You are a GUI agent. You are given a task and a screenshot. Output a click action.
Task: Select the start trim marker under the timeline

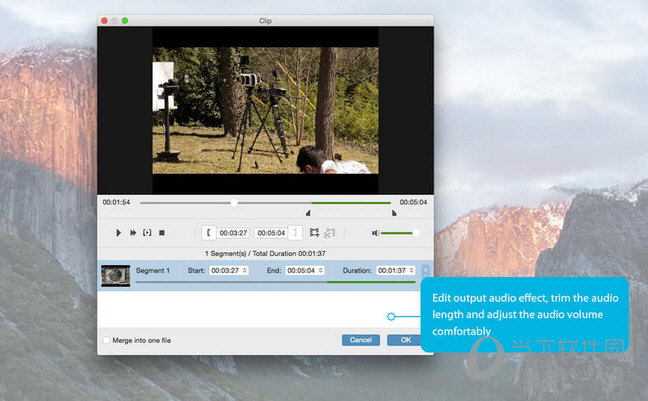(308, 213)
